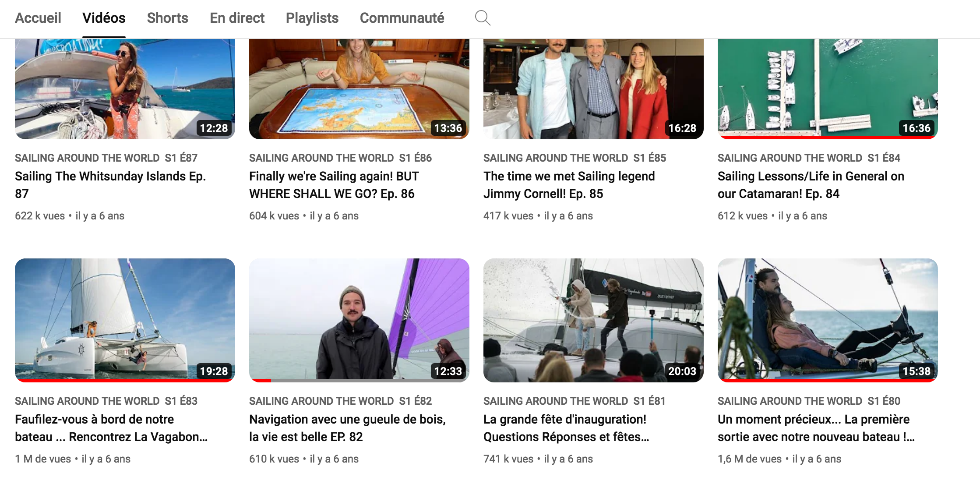Open the purple spinnaker video thumbnail
This screenshot has width=980, height=477.
pos(359,319)
